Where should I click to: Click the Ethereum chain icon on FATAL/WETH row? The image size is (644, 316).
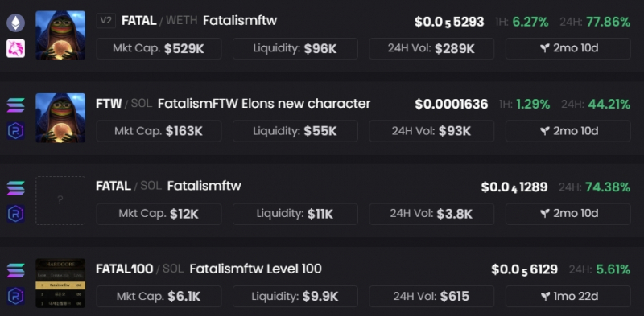[x=15, y=23]
